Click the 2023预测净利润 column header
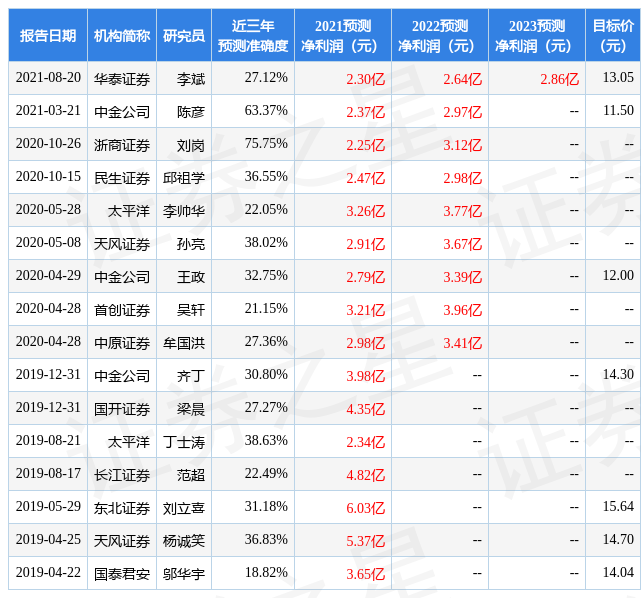 coord(537,36)
